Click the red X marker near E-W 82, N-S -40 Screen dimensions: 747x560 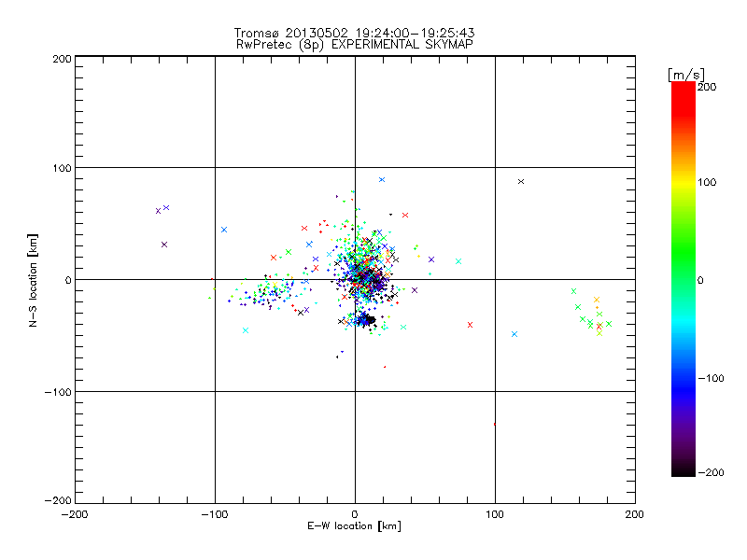(x=471, y=325)
